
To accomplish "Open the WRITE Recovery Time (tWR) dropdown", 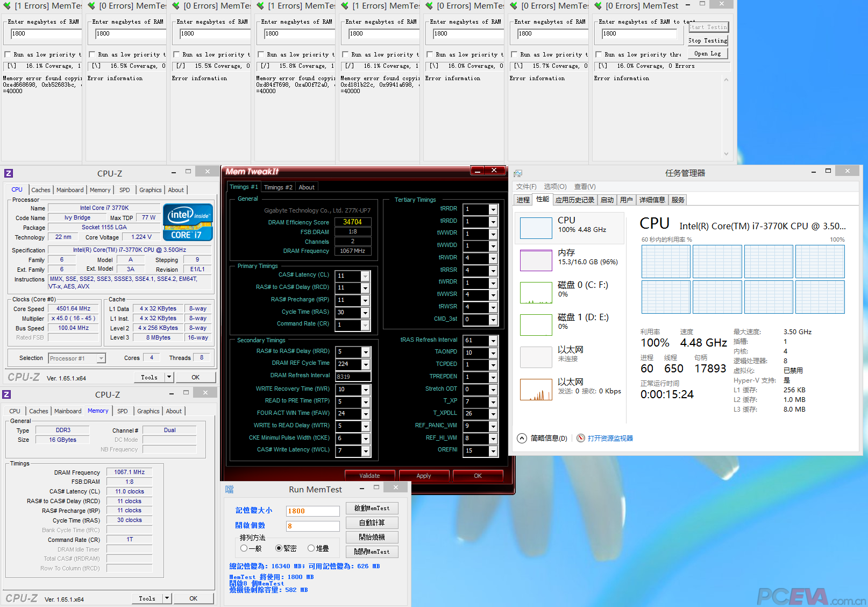I will [x=366, y=389].
